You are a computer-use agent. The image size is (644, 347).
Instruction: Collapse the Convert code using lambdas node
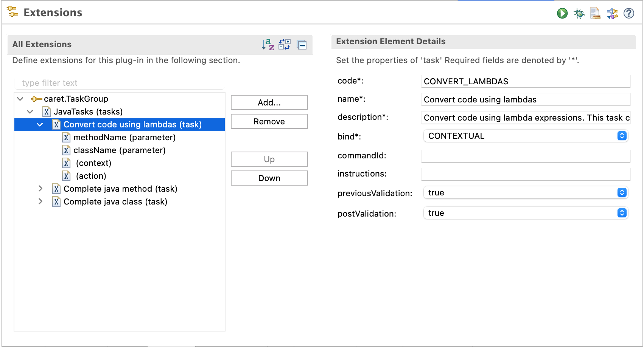click(x=40, y=124)
